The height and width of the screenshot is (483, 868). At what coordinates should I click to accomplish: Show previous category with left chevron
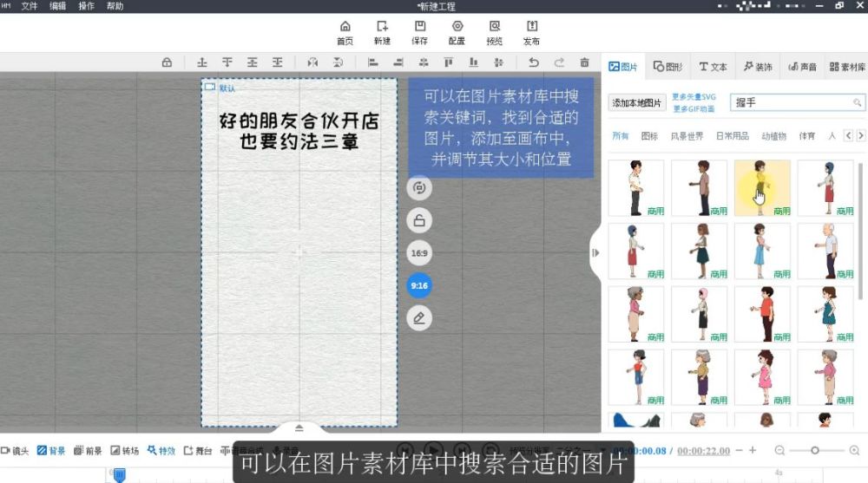(x=848, y=135)
